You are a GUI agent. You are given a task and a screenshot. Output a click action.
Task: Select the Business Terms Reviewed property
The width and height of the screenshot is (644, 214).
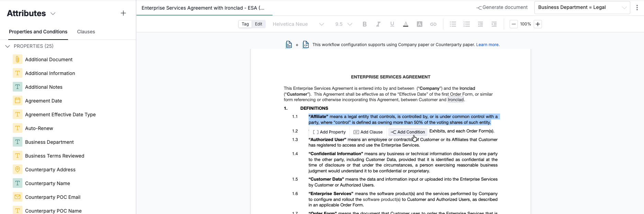[x=55, y=156]
